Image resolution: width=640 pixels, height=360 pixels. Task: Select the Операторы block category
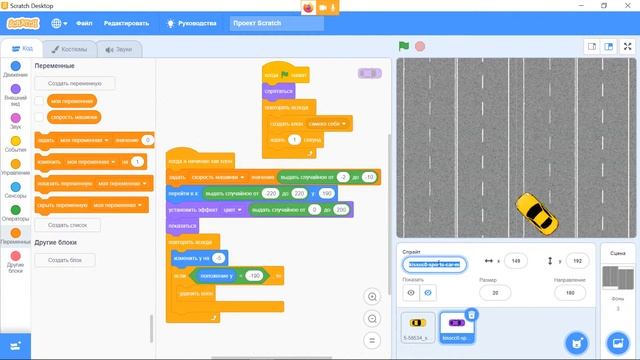pos(16,213)
